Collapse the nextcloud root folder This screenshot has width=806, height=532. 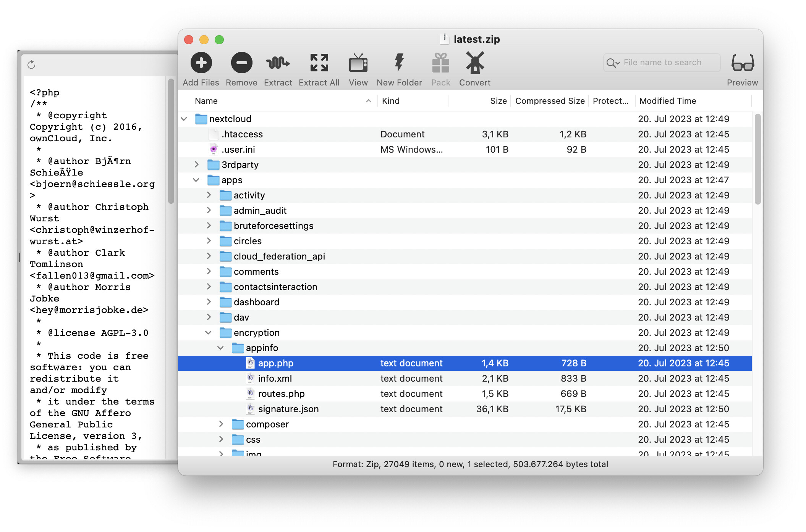click(184, 119)
